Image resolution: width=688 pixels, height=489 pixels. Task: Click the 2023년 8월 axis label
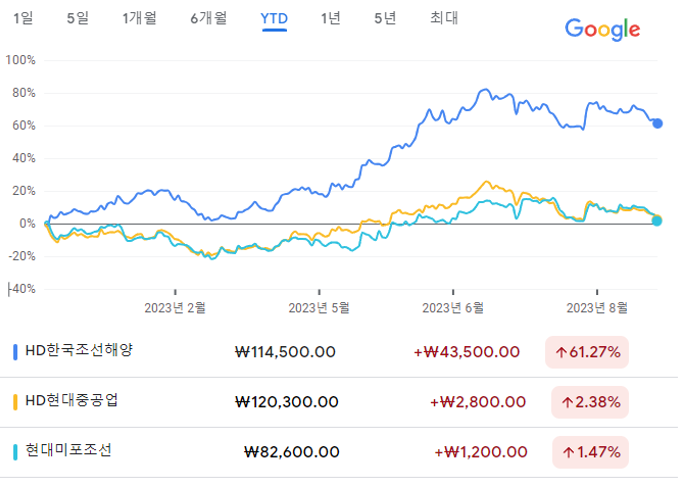click(x=597, y=308)
